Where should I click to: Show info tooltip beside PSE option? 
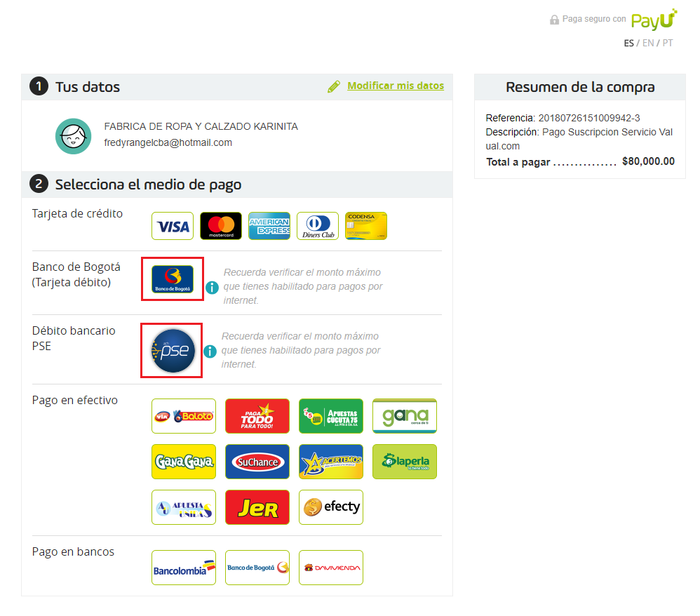point(210,351)
